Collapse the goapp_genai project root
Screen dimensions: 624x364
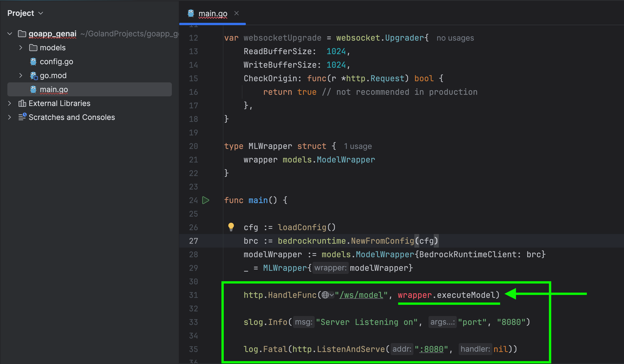[x=10, y=34]
